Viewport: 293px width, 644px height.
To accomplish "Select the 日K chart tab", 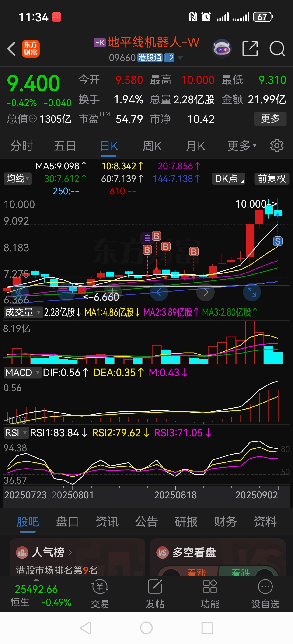I will click(x=109, y=146).
